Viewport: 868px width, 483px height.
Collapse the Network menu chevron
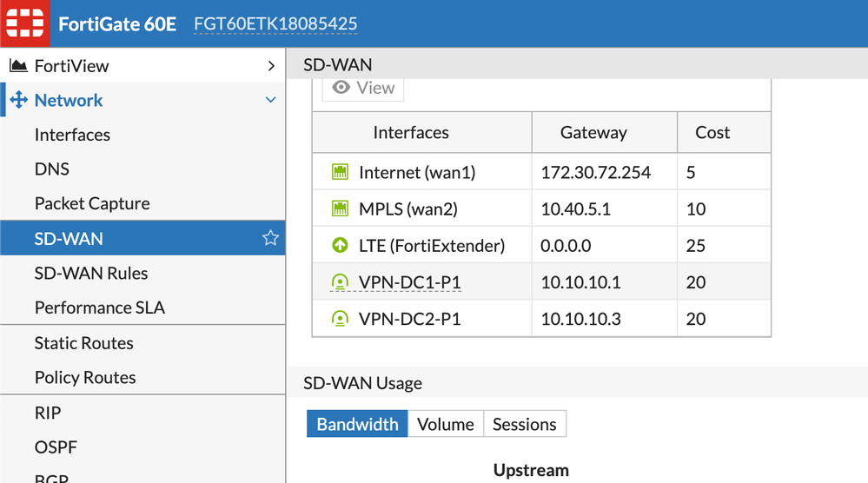[271, 101]
